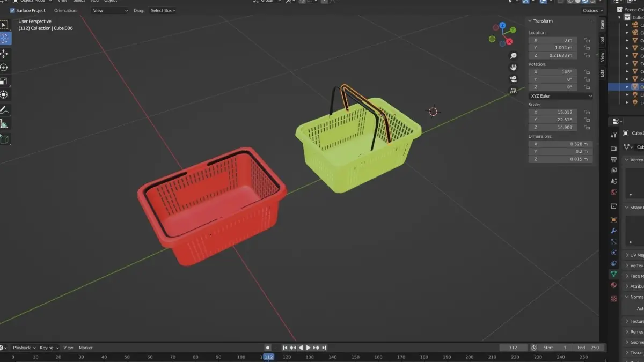Viewport: 644px width, 362px height.
Task: Select the Annotate pencil tool
Action: pyautogui.click(x=4, y=110)
